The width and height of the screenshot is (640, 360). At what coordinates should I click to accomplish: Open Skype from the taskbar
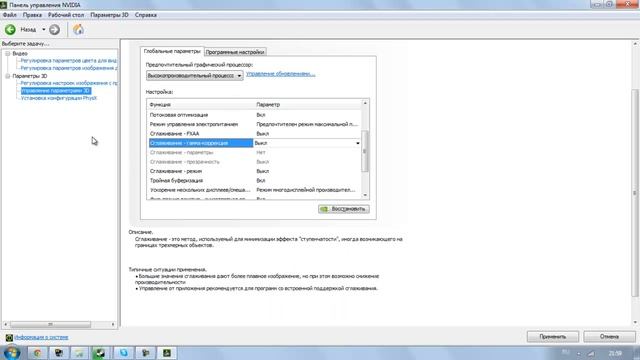(123, 353)
